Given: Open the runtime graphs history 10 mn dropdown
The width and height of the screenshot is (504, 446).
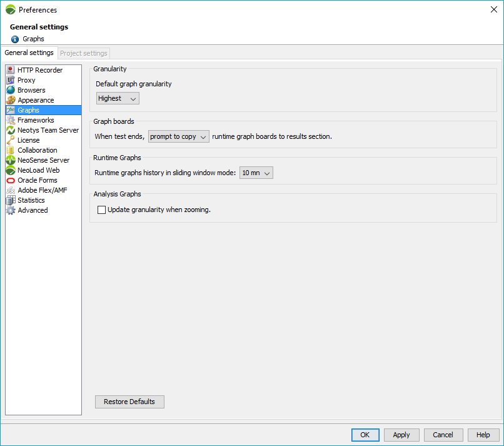Looking at the screenshot, I should click(x=256, y=173).
